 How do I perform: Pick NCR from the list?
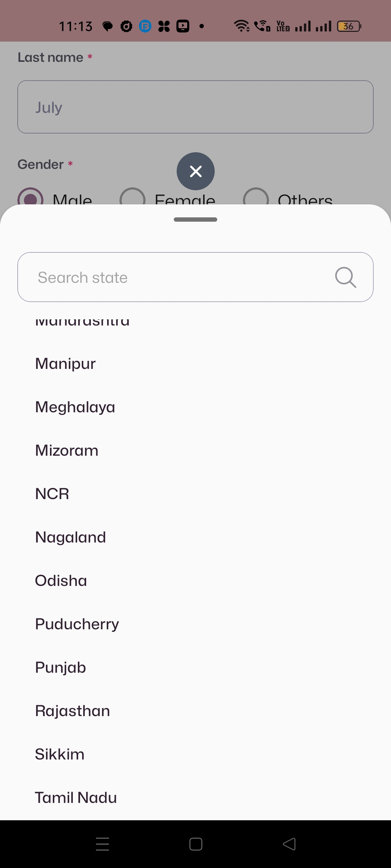pyautogui.click(x=52, y=494)
